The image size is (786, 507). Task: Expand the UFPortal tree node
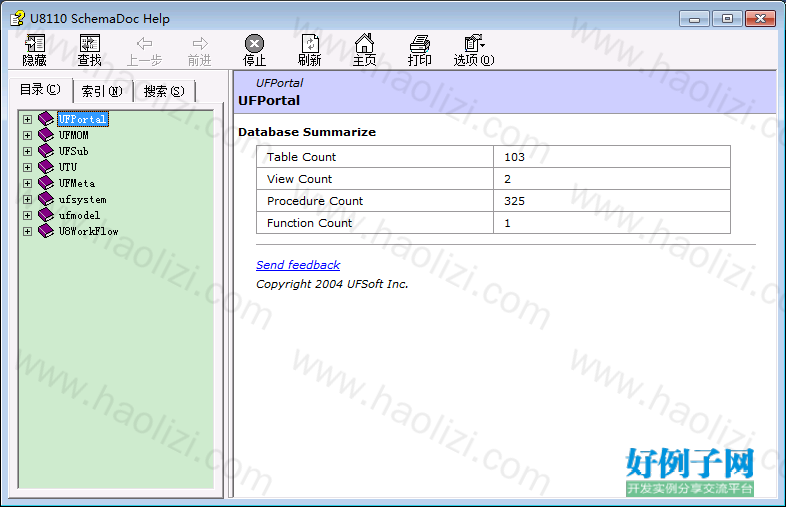(x=28, y=119)
